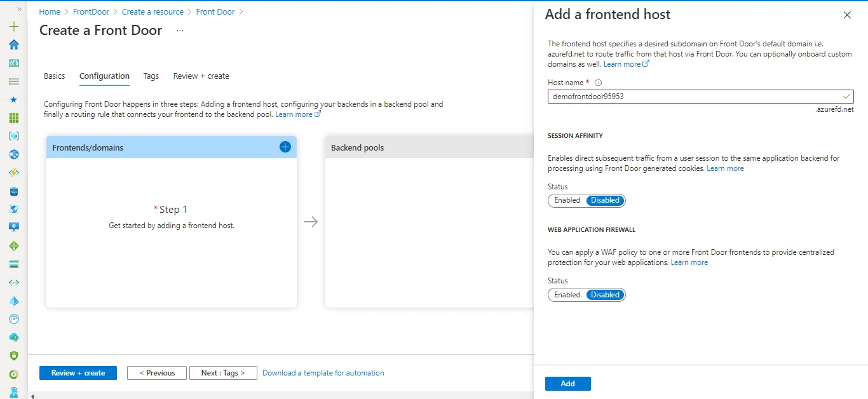Open Download a template for automation link
The image size is (868, 399).
tap(323, 373)
